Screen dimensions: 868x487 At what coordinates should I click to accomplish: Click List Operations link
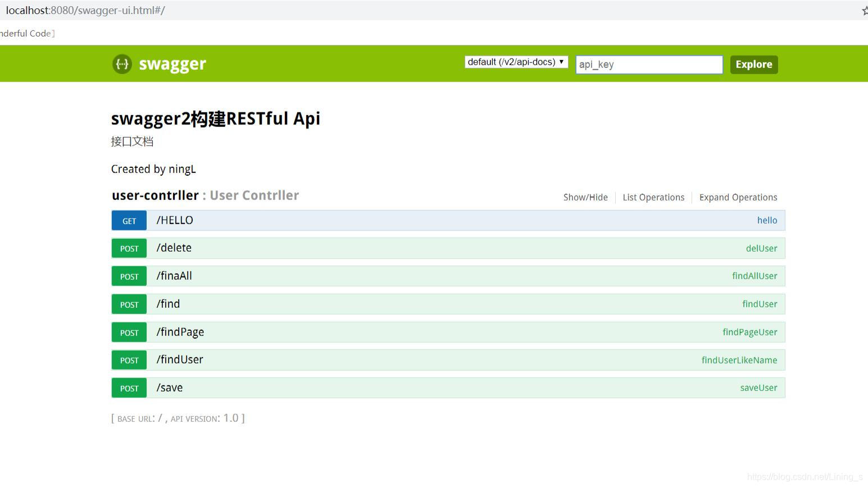(x=653, y=197)
